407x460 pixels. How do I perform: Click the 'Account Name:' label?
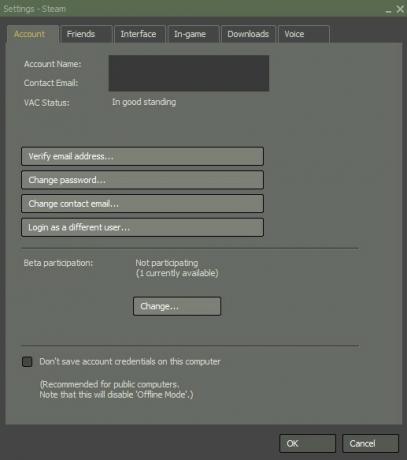(52, 64)
